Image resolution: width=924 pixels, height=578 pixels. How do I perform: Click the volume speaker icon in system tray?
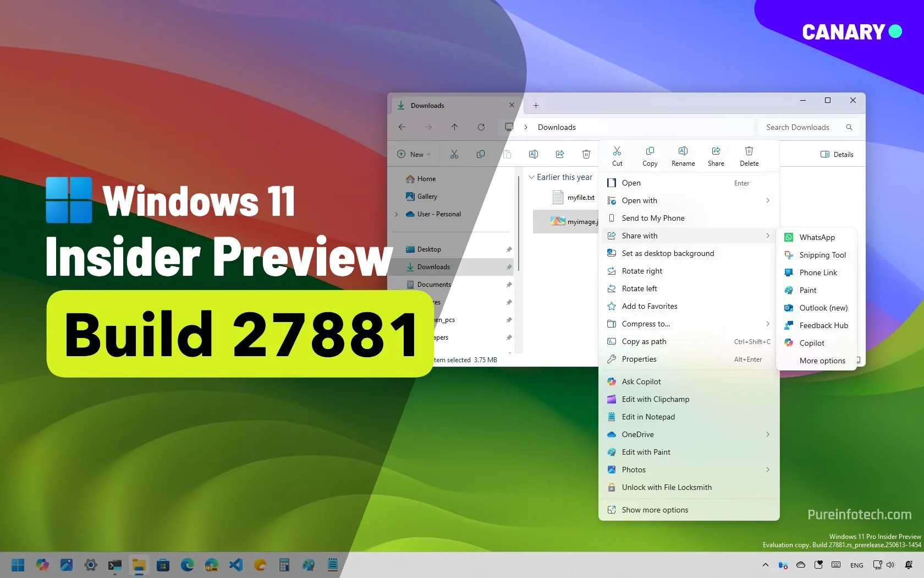click(x=890, y=565)
